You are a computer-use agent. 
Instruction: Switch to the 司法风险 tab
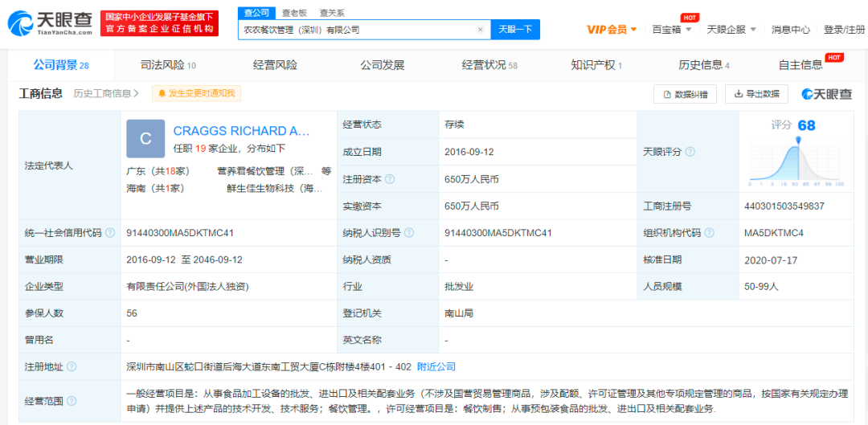click(x=168, y=65)
